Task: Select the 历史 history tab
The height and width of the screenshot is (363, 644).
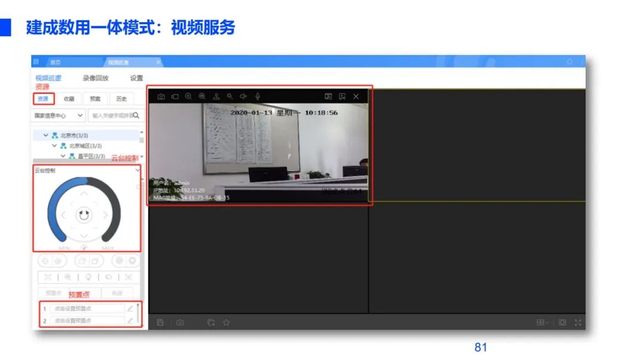Action: pos(122,99)
